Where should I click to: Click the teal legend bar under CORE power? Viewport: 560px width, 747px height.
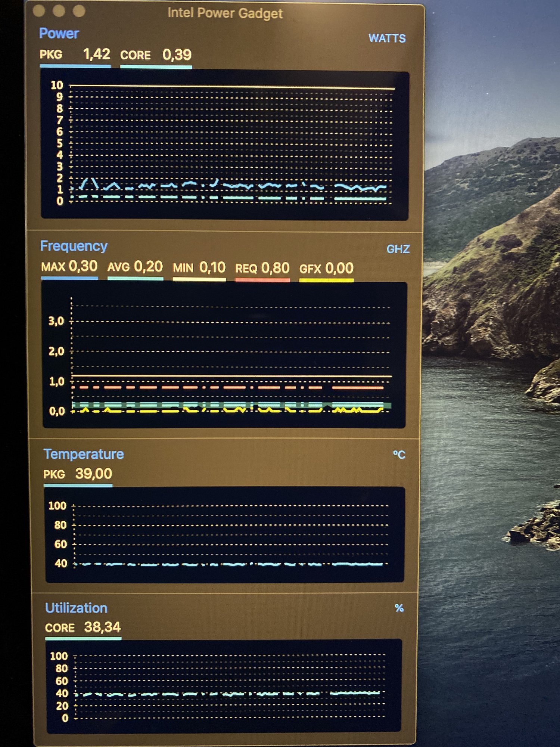pos(156,67)
